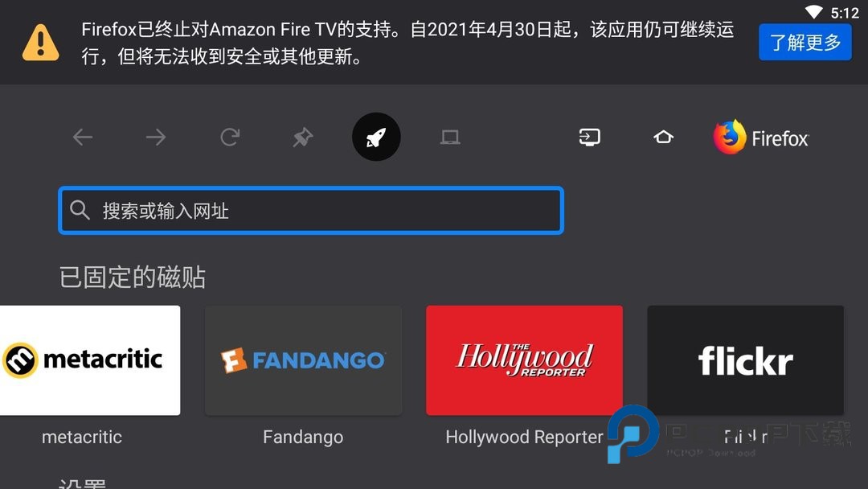
Task: Navigate forward using the forward arrow
Action: pyautogui.click(x=155, y=137)
